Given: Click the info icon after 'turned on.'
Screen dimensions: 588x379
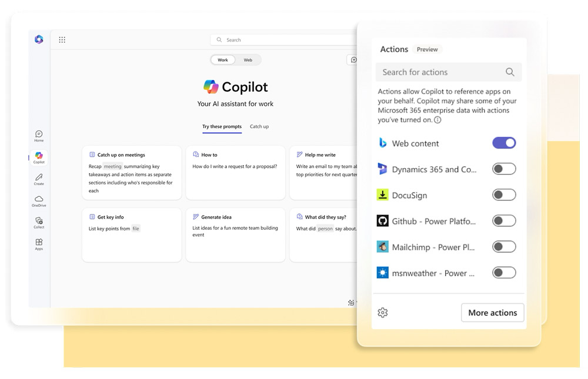Looking at the screenshot, I should [437, 120].
